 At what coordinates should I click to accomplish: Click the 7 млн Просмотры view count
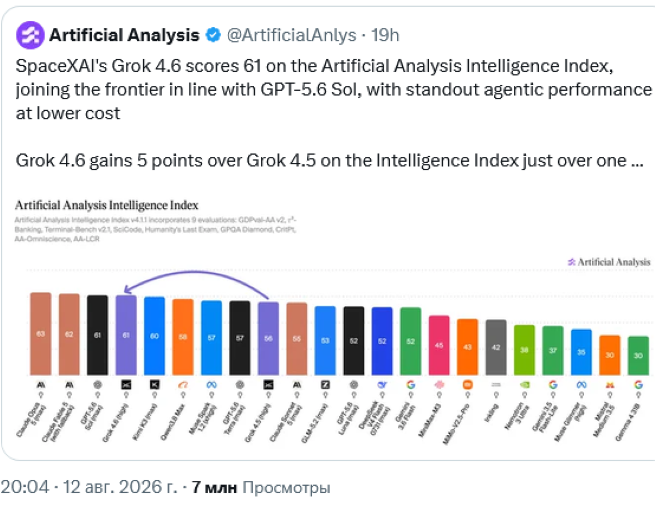coord(261,487)
